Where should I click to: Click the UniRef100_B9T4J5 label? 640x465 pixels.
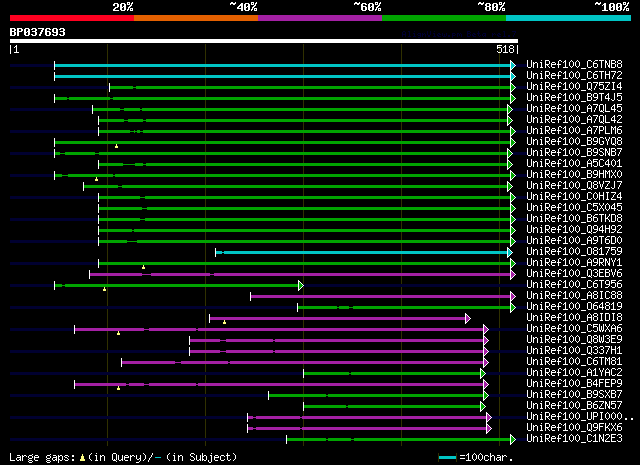coord(574,98)
